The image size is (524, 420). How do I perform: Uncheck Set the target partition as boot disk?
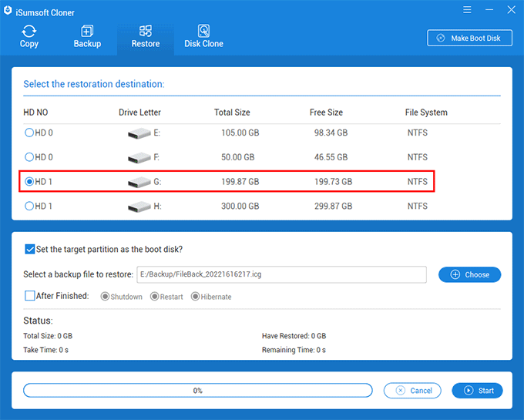click(x=30, y=249)
